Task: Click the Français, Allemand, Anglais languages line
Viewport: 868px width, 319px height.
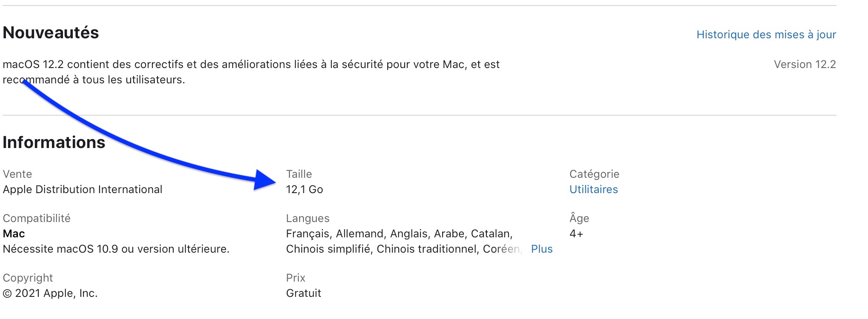Action: [399, 234]
